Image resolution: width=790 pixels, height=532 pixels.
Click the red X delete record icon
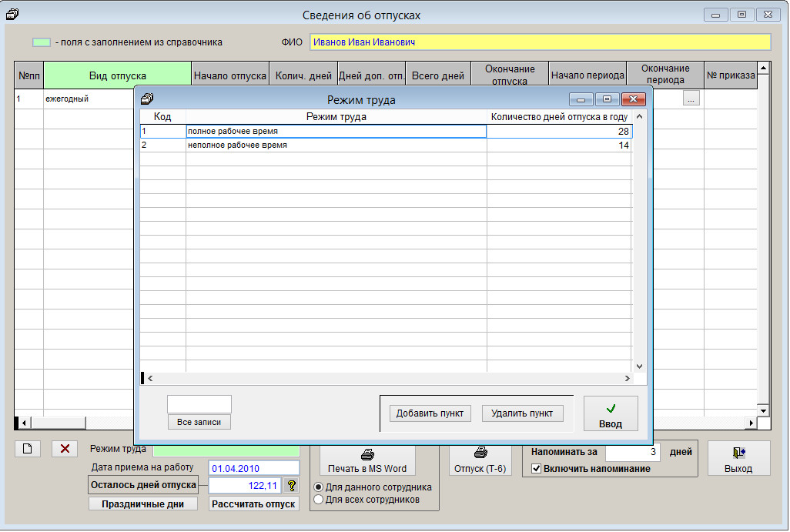tap(65, 449)
